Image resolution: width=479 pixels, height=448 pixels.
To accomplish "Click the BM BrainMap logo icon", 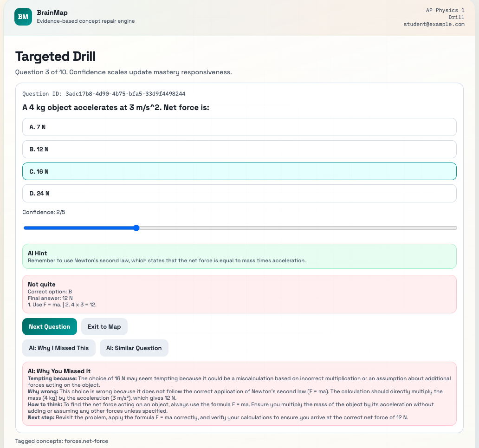I will [23, 17].
